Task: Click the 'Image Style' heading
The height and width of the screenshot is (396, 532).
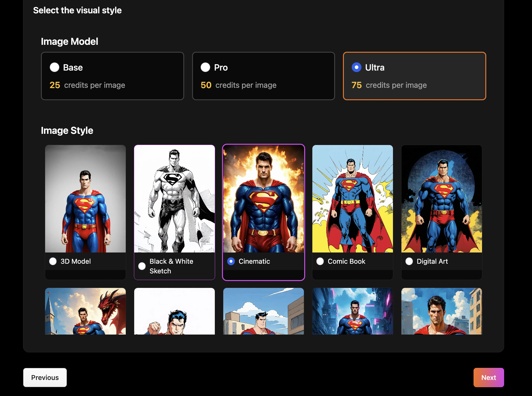Action: point(67,130)
